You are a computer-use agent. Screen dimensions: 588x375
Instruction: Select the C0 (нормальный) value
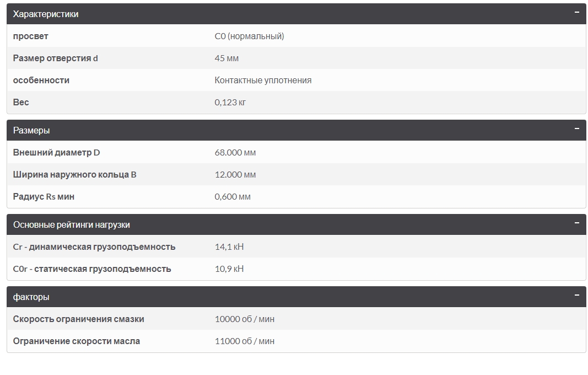[x=249, y=36]
